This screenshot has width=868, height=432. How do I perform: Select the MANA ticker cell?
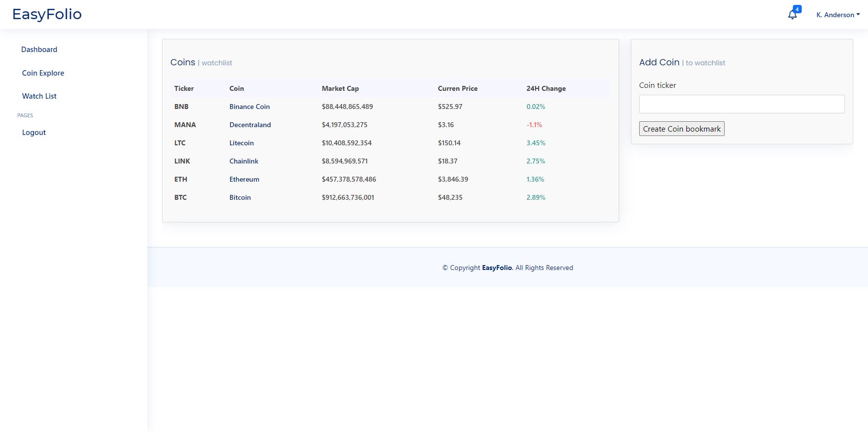185,125
